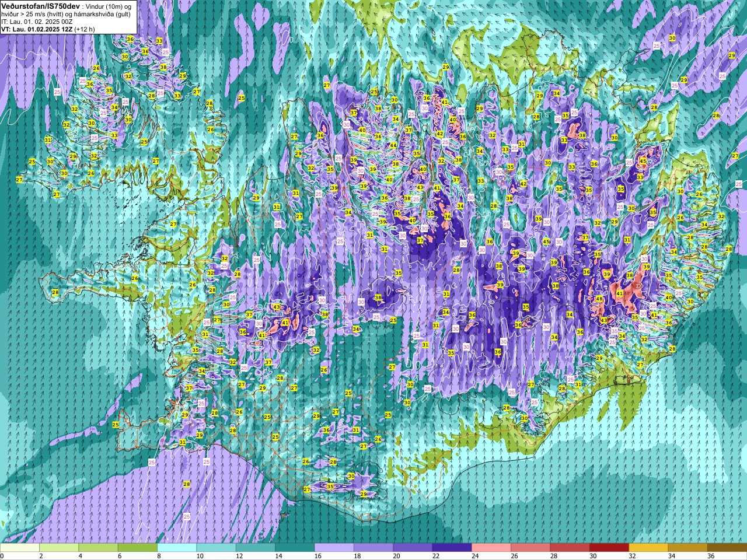This screenshot has width=747, height=560.
Task: Click the yellow gust label 48 on the map
Action: [599, 299]
